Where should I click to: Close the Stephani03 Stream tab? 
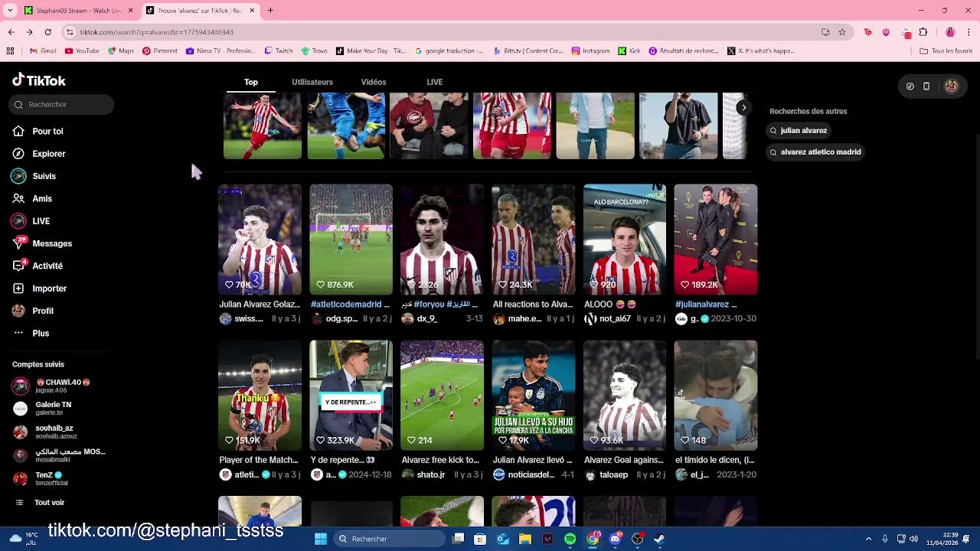(x=130, y=11)
